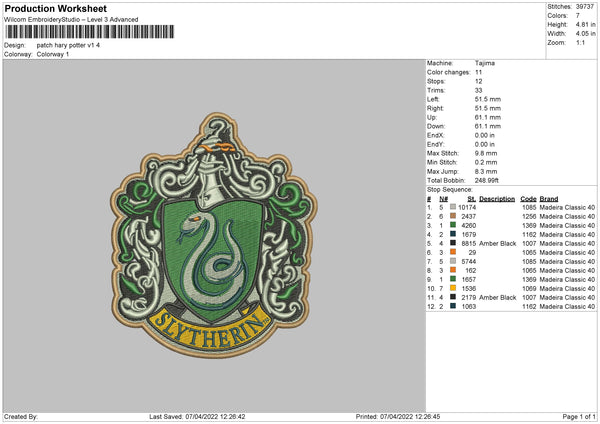Click the Machine value 'Tajima'

(x=485, y=63)
